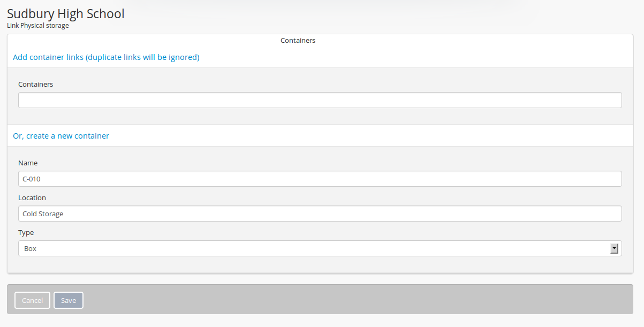The width and height of the screenshot is (644, 327).
Task: Click into the Name field containing C-010
Action: point(320,179)
